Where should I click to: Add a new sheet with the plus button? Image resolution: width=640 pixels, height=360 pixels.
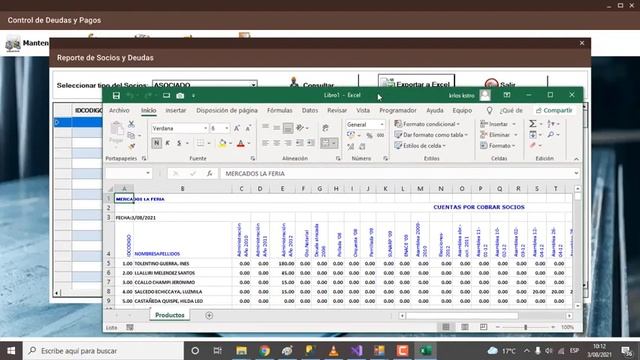[209, 316]
